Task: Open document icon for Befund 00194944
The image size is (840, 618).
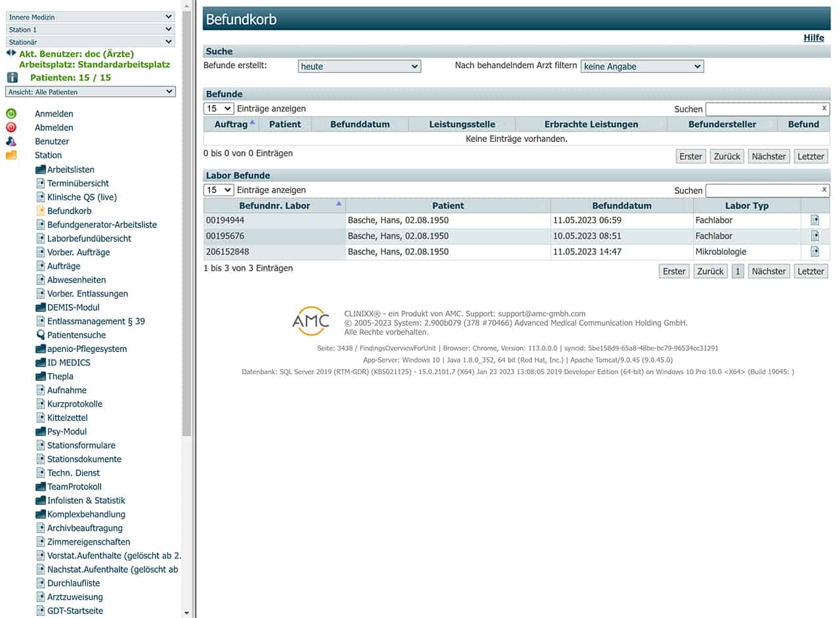Action: pyautogui.click(x=815, y=220)
